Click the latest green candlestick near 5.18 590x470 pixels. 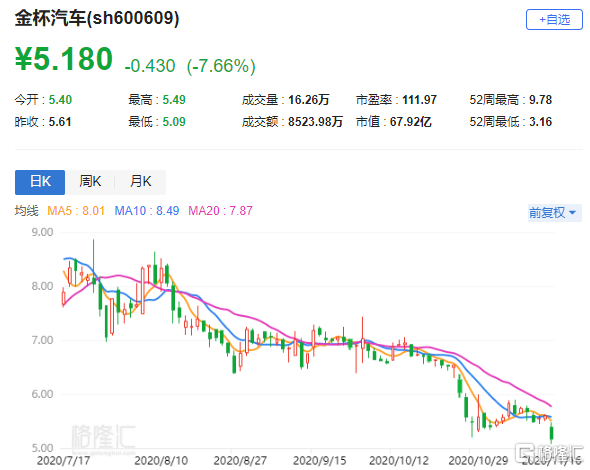pos(552,433)
